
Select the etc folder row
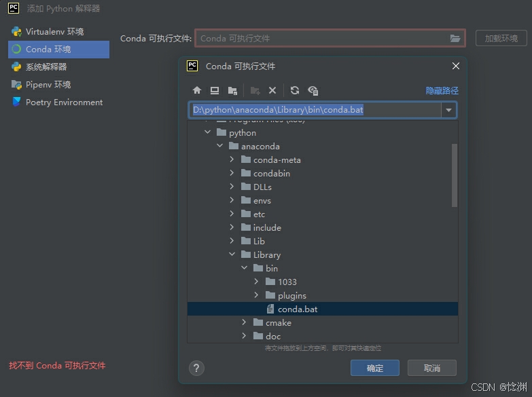(323, 214)
